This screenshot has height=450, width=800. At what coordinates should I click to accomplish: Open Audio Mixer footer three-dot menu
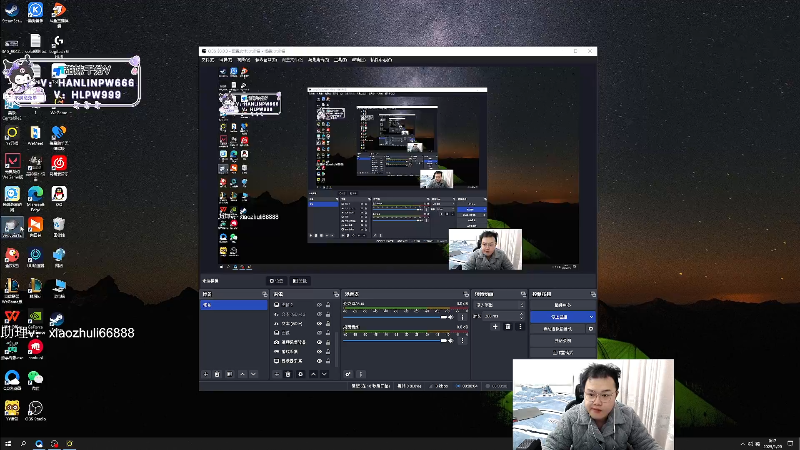point(361,374)
